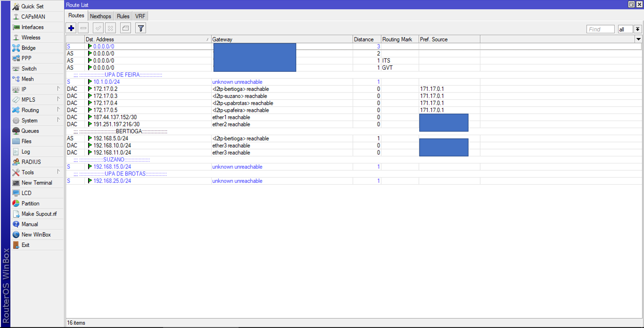This screenshot has height=328, width=644.
Task: Expand the MPLS submenu
Action: (x=58, y=99)
